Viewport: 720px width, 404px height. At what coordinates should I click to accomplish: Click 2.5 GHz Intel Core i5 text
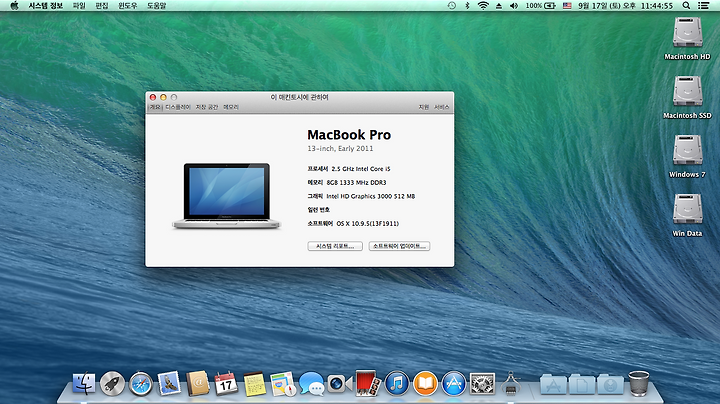click(361, 169)
